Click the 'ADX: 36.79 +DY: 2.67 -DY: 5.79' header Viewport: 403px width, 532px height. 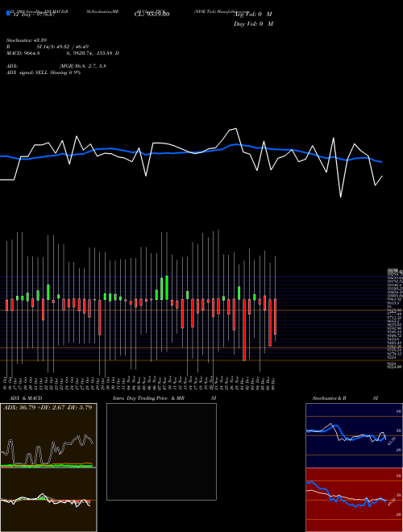pos(48,407)
